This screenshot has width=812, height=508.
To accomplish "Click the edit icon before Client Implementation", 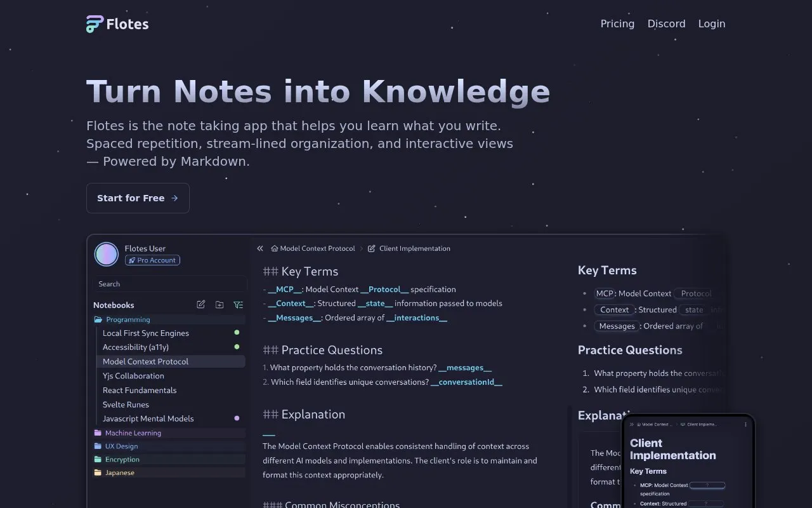I will click(372, 248).
